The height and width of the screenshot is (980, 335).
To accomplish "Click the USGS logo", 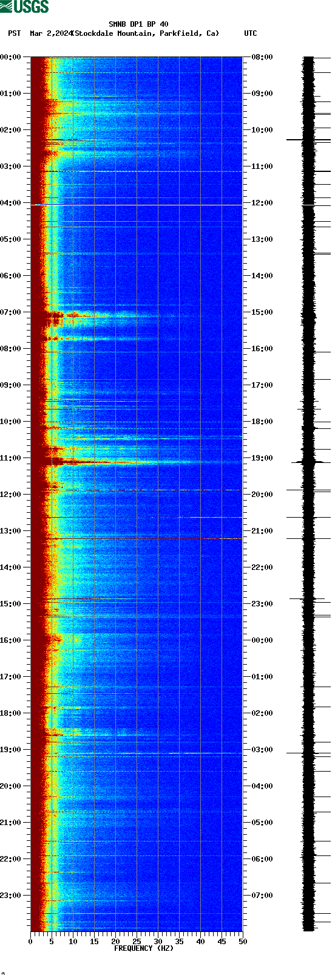I will coord(24,7).
